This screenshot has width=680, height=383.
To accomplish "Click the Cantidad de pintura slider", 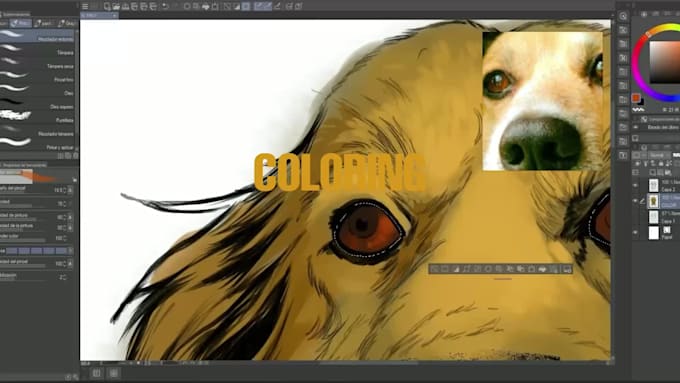I will [24, 219].
